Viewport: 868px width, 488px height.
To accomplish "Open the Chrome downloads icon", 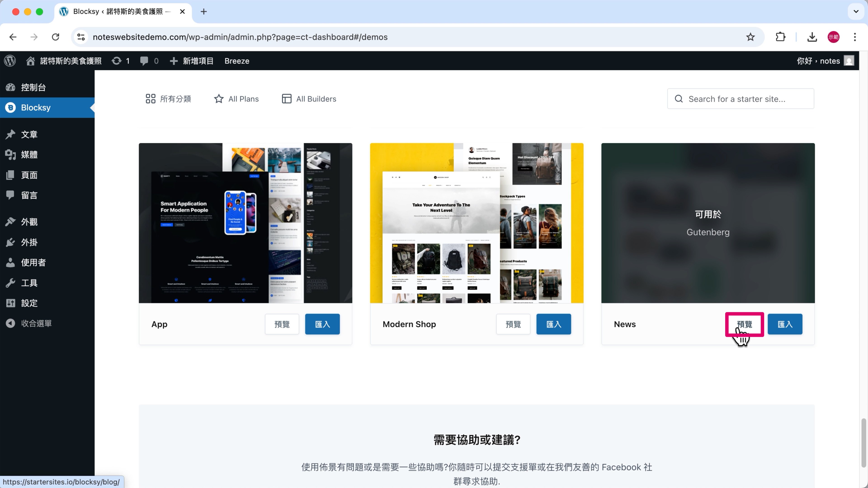I will [812, 37].
